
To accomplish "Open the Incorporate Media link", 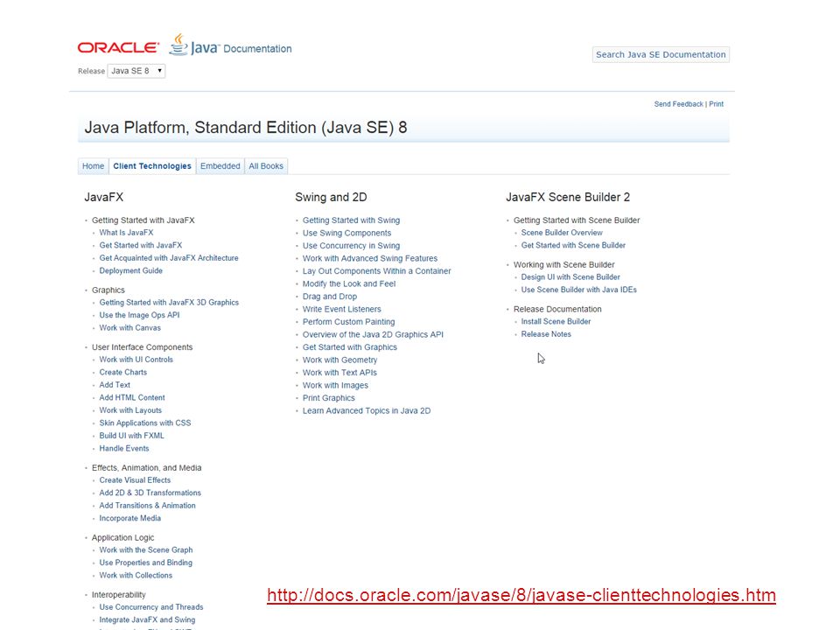I will pos(129,518).
